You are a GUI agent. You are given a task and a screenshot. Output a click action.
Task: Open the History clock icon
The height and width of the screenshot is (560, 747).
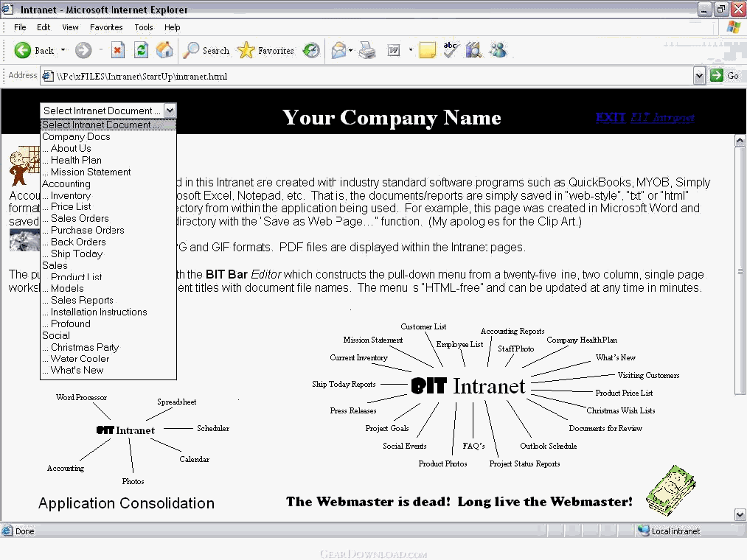(x=311, y=50)
